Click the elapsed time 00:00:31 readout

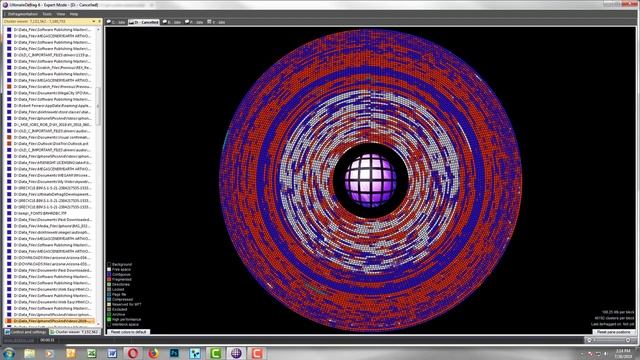47,340
